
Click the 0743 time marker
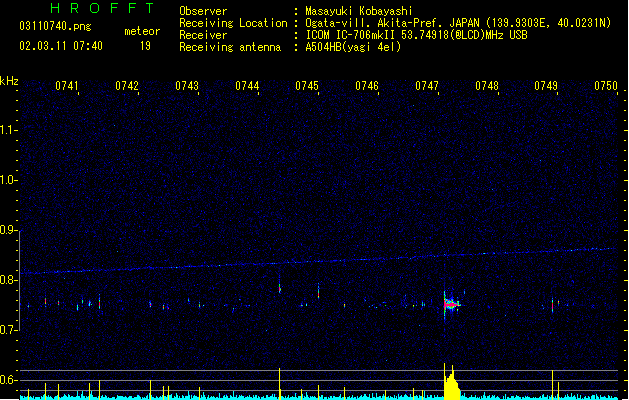point(187,86)
